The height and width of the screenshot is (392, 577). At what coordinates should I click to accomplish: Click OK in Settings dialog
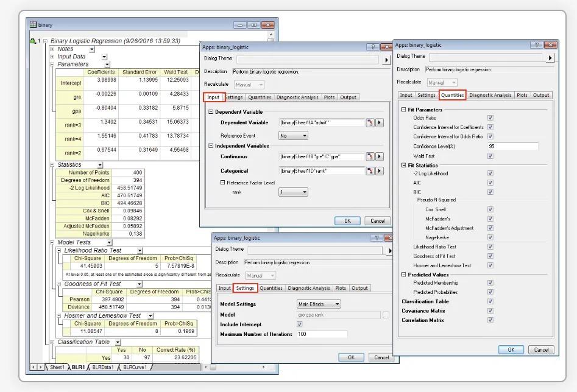pyautogui.click(x=351, y=357)
